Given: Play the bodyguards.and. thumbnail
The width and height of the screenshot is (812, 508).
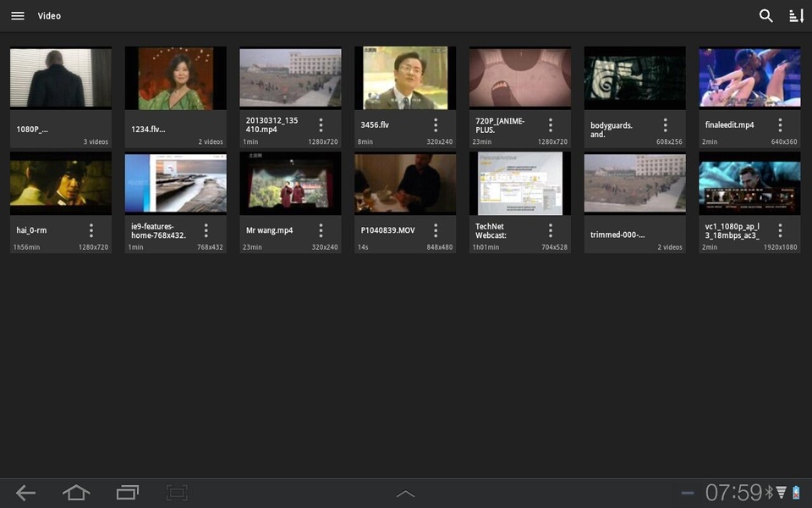Looking at the screenshot, I should pos(635,78).
